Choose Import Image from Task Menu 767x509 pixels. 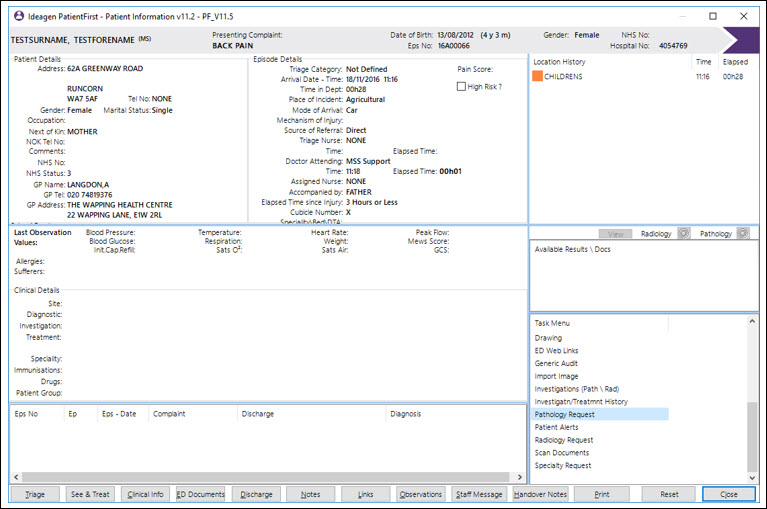[556, 376]
